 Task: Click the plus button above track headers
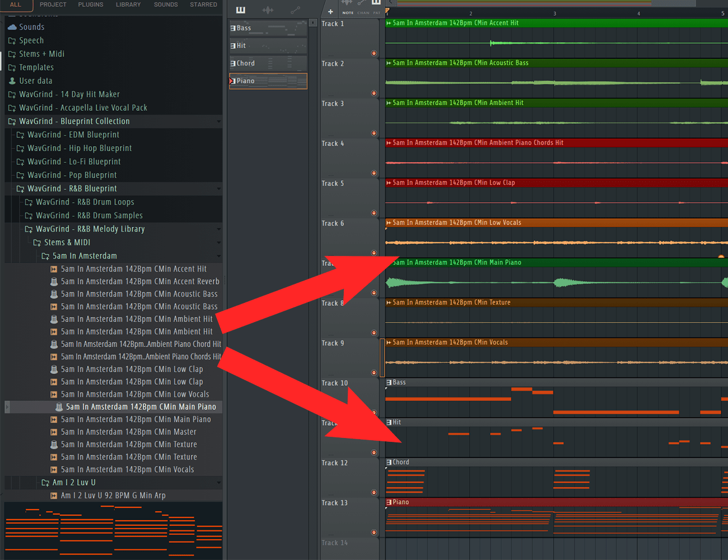[x=330, y=12]
